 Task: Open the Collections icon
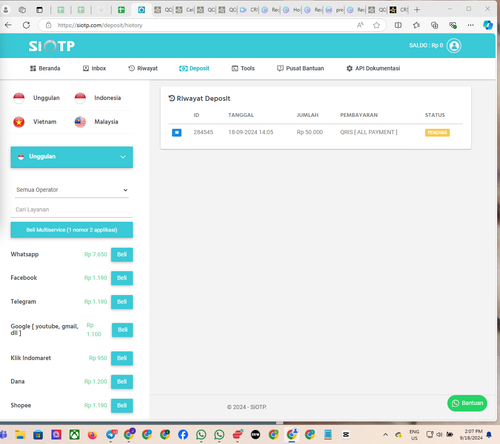point(434,25)
